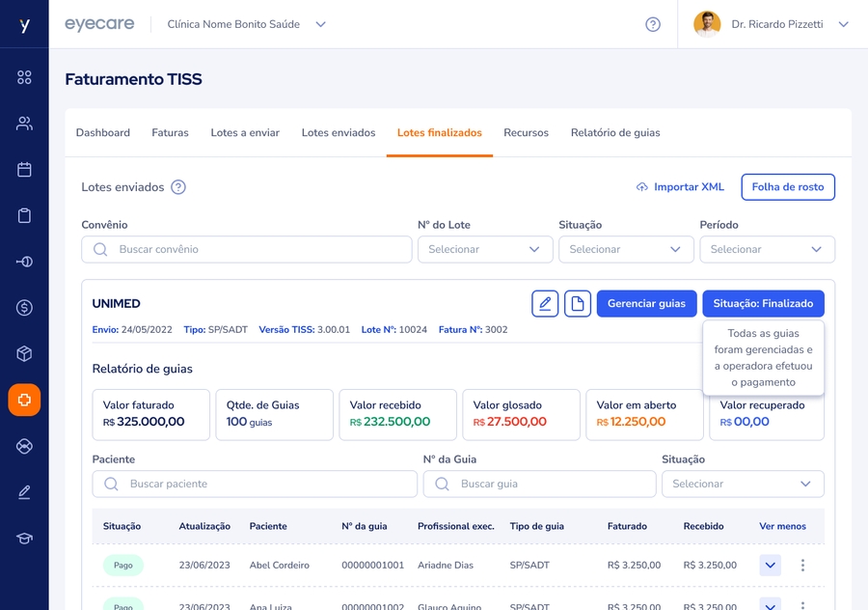Image resolution: width=868 pixels, height=610 pixels.
Task: Open the dollar sign financial icon
Action: click(24, 308)
